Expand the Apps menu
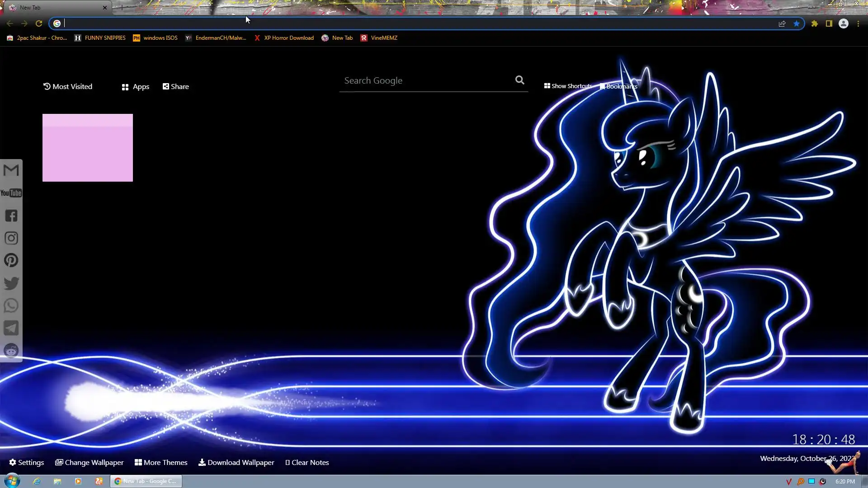 [135, 87]
